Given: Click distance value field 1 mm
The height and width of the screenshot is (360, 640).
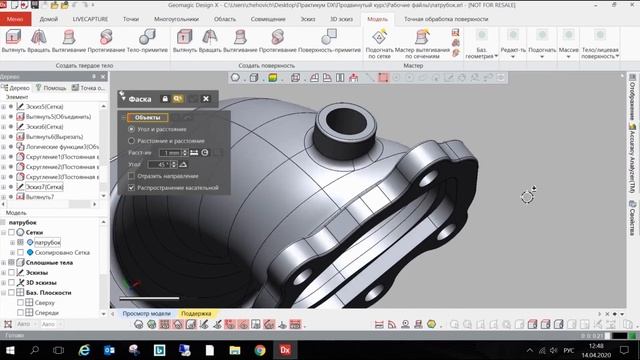Looking at the screenshot, I should point(171,153).
